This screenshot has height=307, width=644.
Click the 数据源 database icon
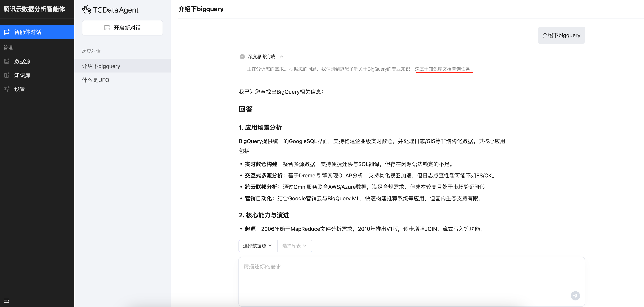pos(7,61)
